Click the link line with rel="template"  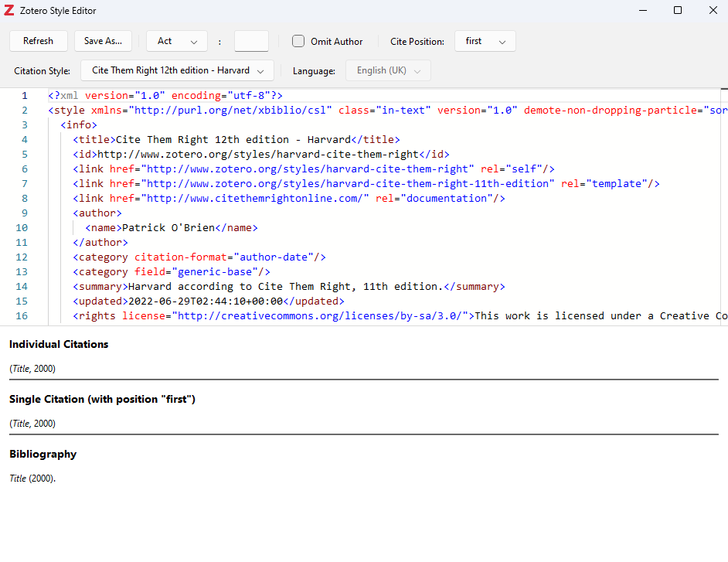[366, 184]
